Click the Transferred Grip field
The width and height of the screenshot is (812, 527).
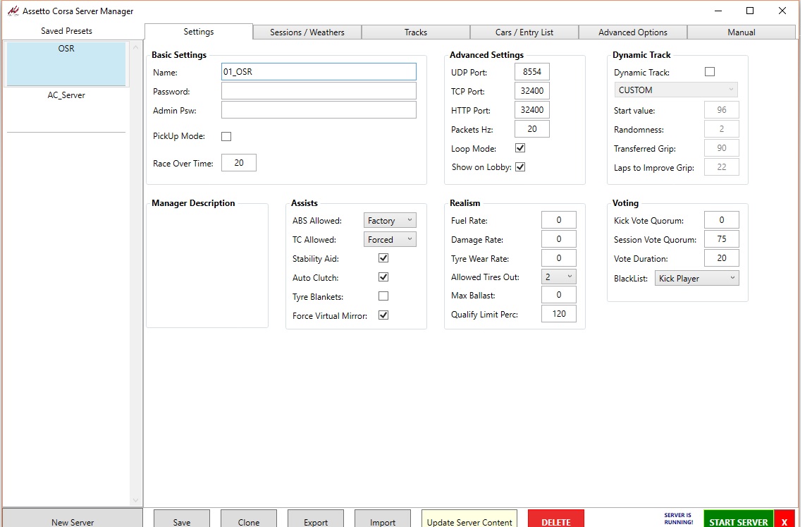click(x=721, y=147)
